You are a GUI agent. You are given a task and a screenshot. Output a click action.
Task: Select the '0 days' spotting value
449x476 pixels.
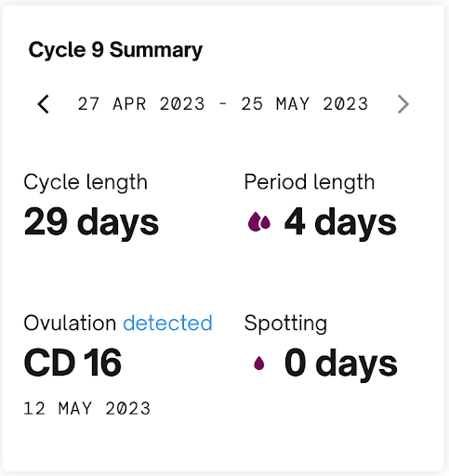coord(341,364)
